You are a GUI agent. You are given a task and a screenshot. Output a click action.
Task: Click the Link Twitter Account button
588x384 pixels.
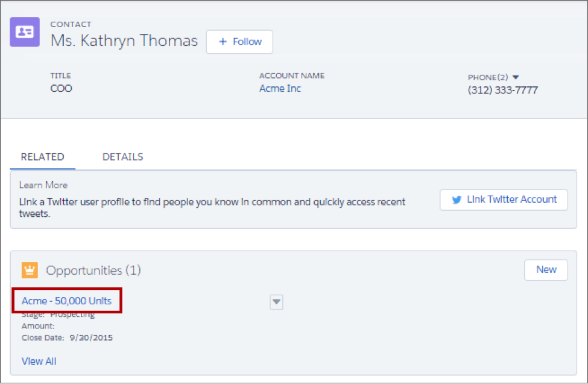(x=504, y=200)
